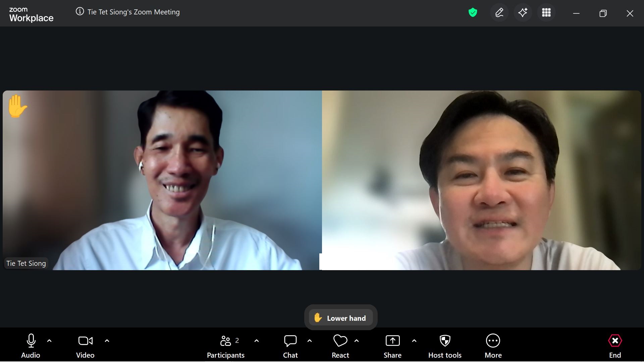Lower hand using the popup button
Viewport: 644px width, 362px height.
[x=340, y=318]
